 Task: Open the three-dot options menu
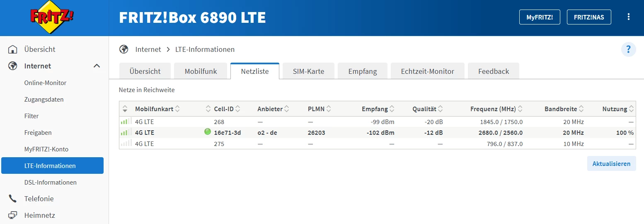point(629,17)
